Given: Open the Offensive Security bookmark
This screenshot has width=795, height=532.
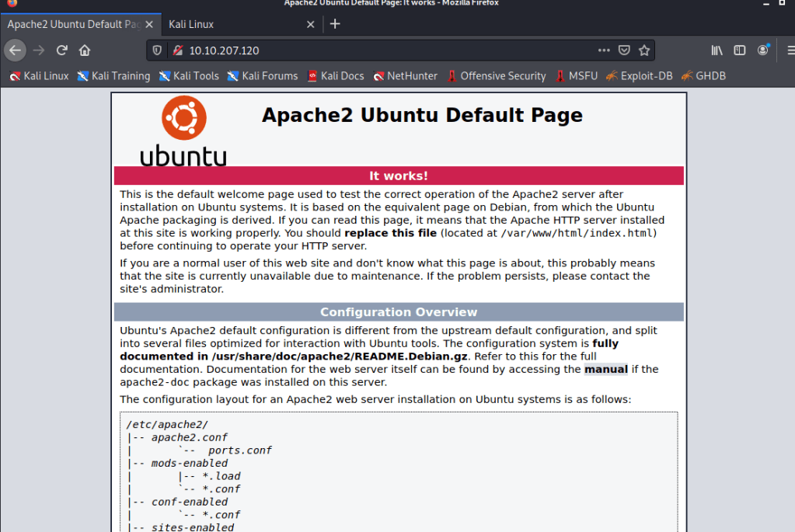Looking at the screenshot, I should coord(495,76).
